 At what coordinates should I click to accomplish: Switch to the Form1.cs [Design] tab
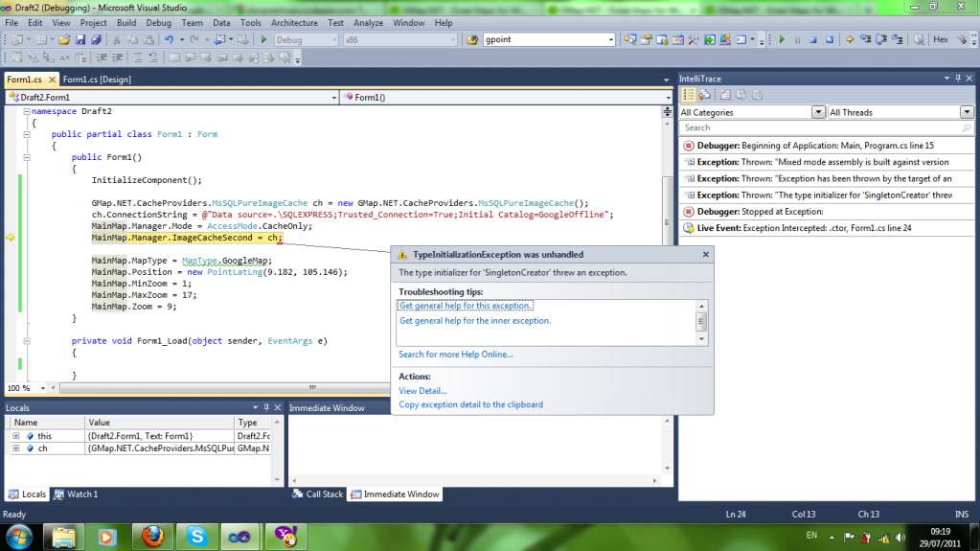coord(97,80)
